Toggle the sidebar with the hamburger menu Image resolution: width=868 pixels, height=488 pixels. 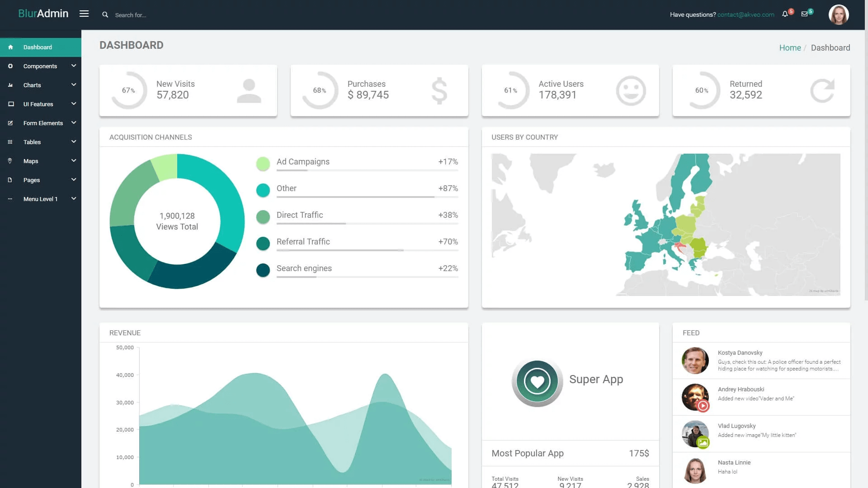pos(84,14)
